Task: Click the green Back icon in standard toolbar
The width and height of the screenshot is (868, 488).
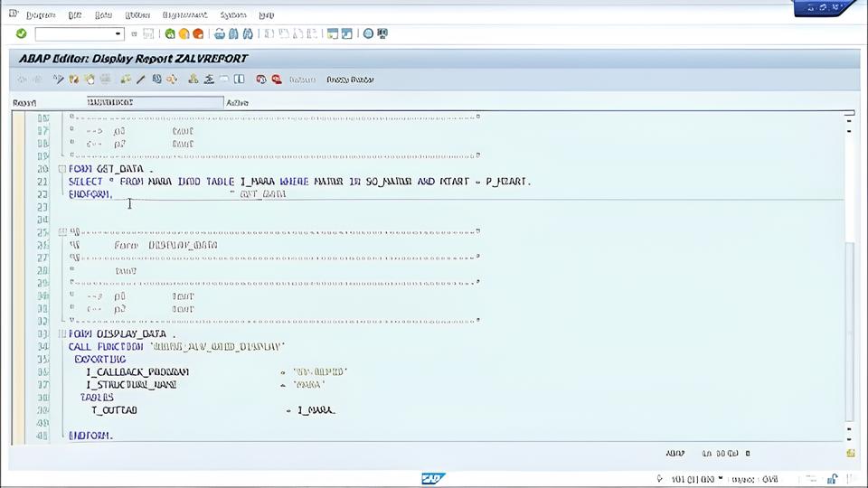Action: click(x=170, y=33)
